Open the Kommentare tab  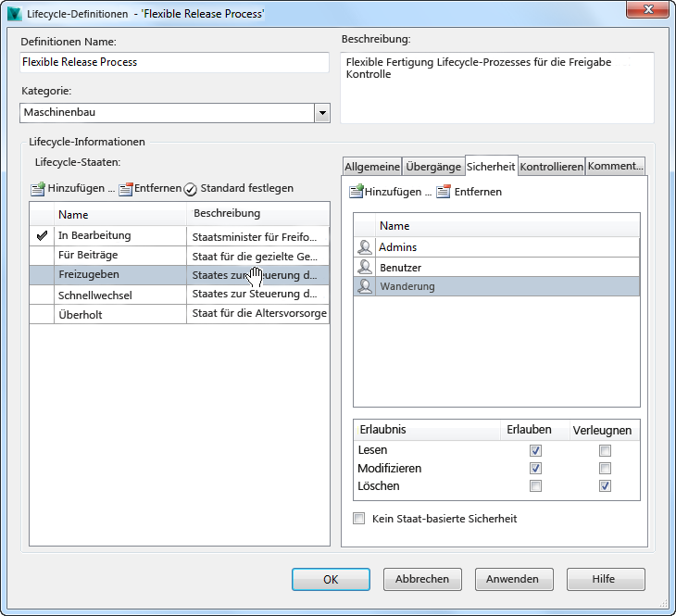615,167
